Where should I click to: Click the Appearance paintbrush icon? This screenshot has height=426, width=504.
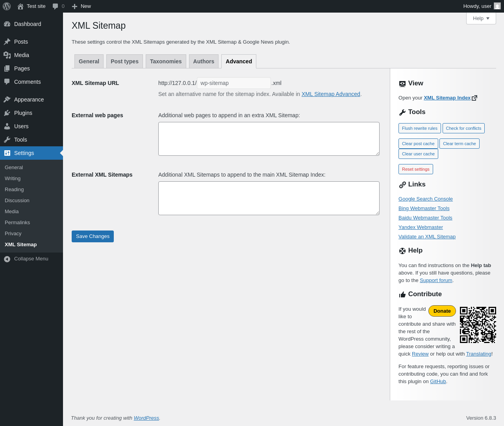pos(7,100)
